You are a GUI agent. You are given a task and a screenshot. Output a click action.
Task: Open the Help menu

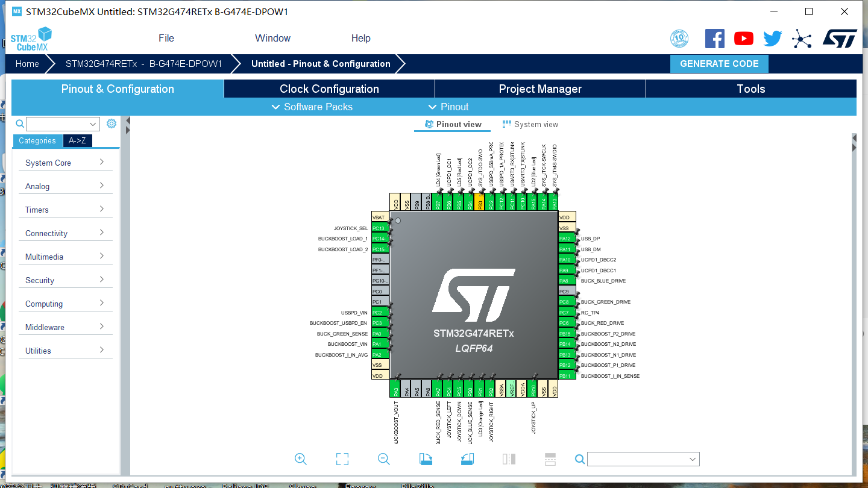click(x=361, y=38)
